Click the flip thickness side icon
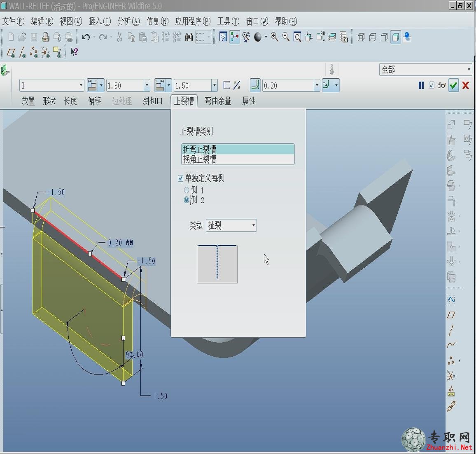This screenshot has height=454, width=476. point(237,85)
